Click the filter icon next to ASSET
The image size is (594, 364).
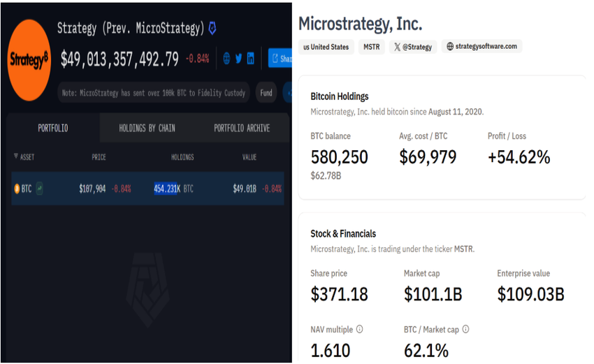tap(16, 156)
